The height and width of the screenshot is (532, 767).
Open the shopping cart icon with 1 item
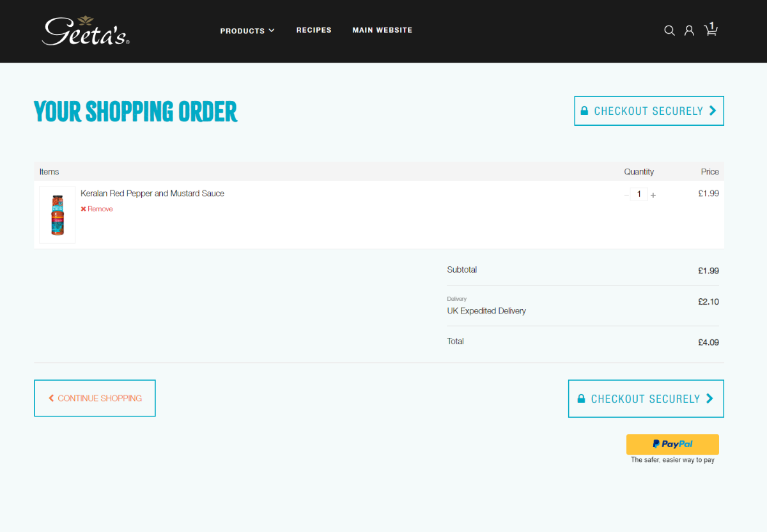711,29
